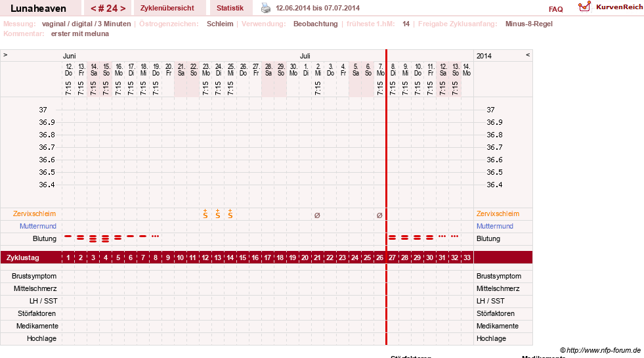Click the Juli month label

(305, 56)
